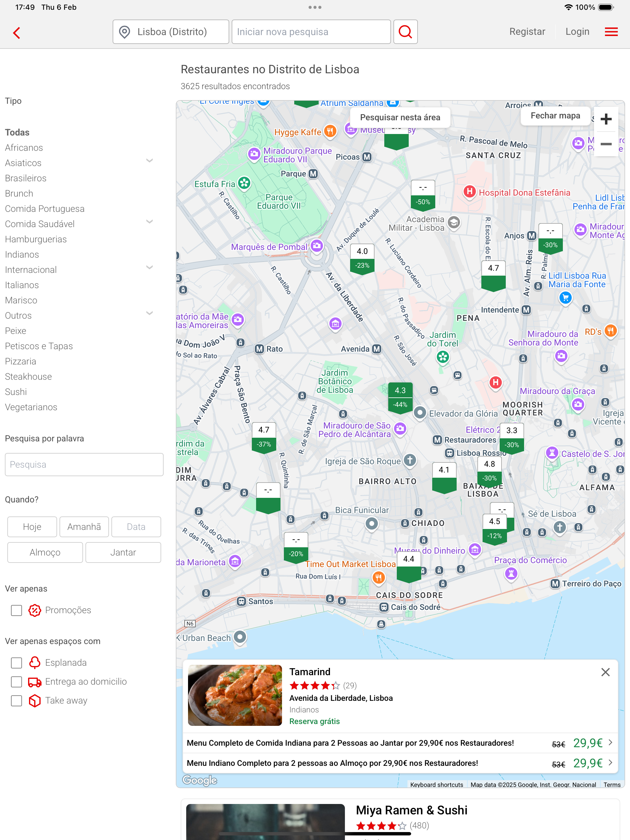This screenshot has width=630, height=840.
Task: Filter by Comida Portuguesa
Action: [x=45, y=209]
